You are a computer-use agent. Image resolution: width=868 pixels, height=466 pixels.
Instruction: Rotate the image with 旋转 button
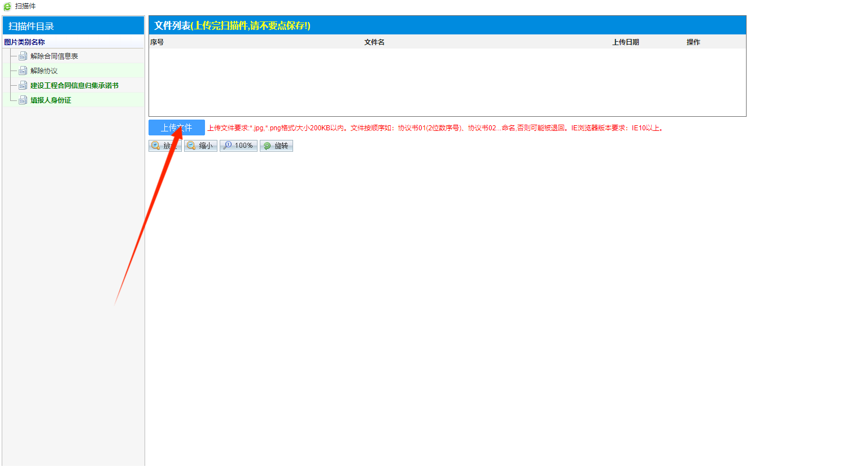(276, 146)
